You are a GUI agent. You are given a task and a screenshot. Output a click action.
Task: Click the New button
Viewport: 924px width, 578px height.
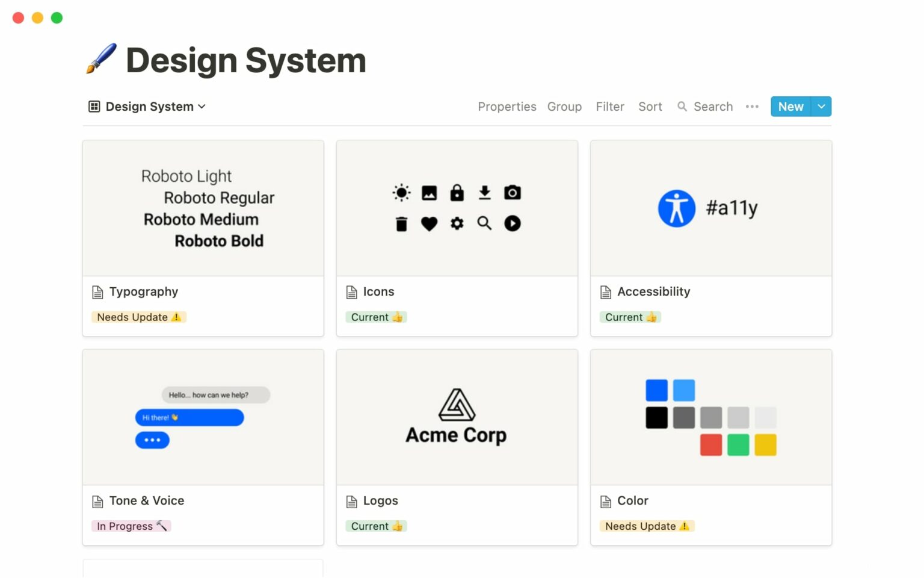pyautogui.click(x=790, y=106)
